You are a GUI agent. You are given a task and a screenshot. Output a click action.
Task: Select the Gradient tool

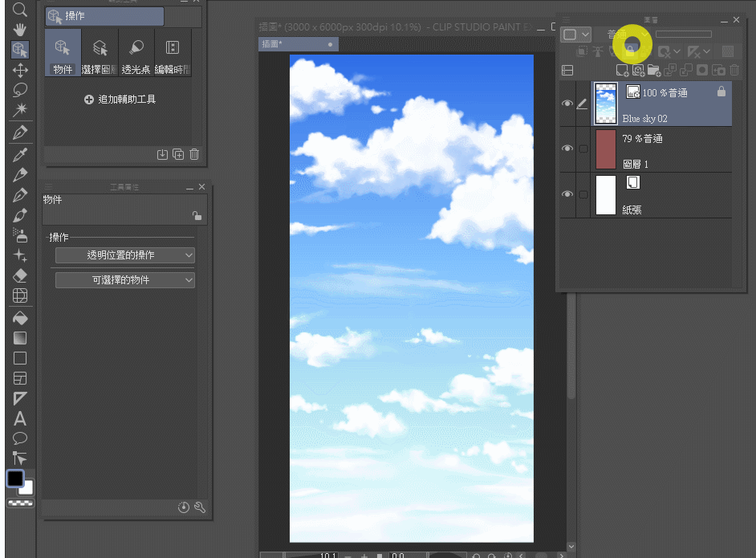(x=20, y=338)
